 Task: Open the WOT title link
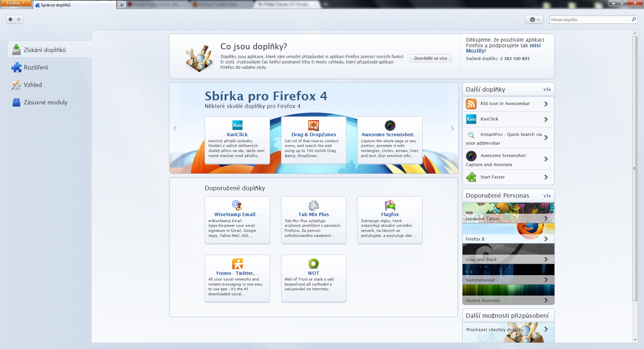coord(314,273)
